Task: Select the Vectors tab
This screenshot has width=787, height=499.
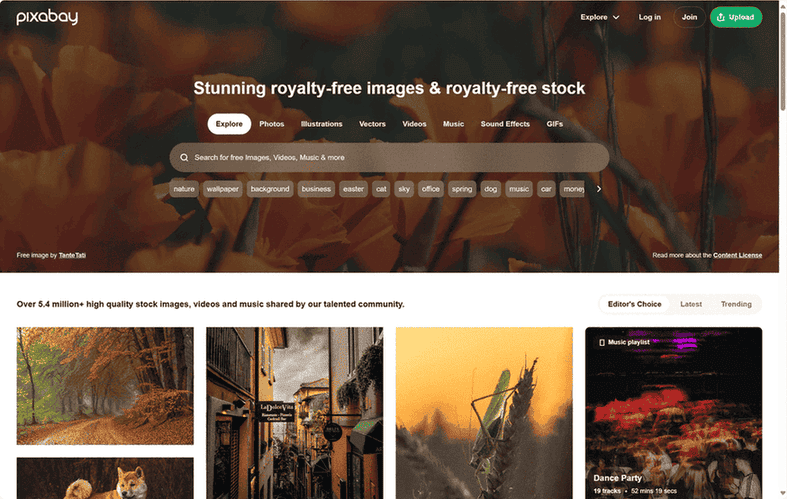Action: tap(372, 124)
